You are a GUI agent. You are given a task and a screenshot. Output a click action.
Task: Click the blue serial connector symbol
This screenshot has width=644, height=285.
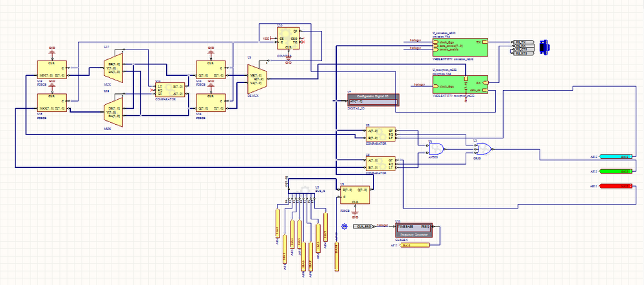tap(544, 45)
